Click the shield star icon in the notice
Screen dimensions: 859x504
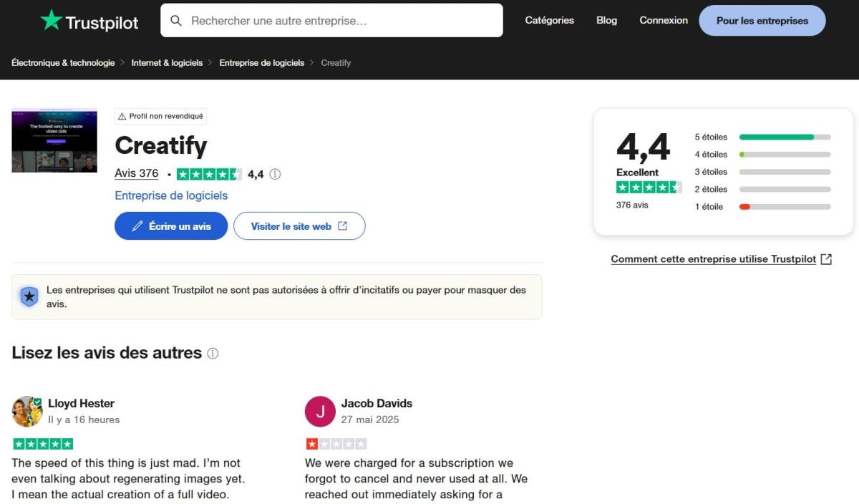[29, 297]
